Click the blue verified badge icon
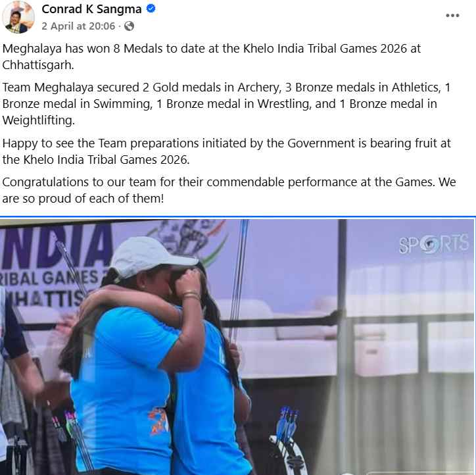Viewport: 476px width, 475px height. coord(151,9)
